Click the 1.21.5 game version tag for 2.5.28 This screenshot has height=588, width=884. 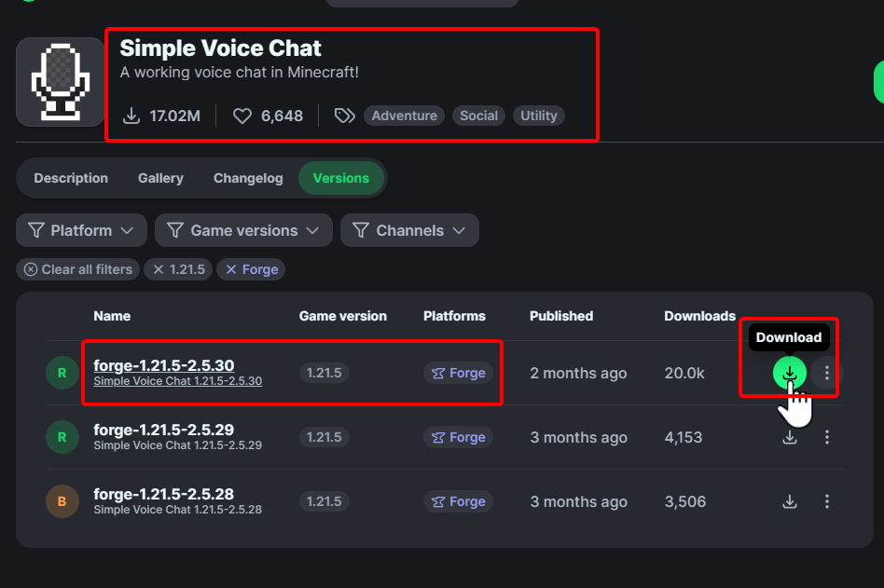[325, 501]
